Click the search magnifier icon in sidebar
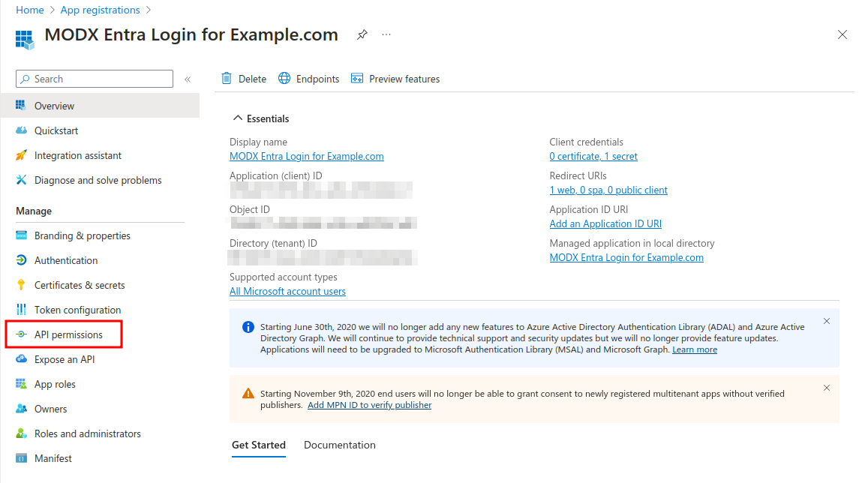The image size is (868, 483). point(25,79)
